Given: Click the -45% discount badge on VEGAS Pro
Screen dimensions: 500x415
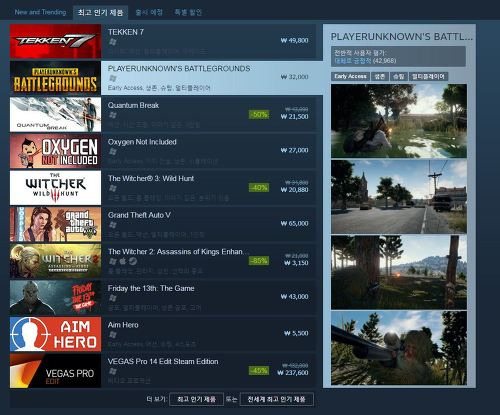Looking at the screenshot, I should (x=259, y=370).
